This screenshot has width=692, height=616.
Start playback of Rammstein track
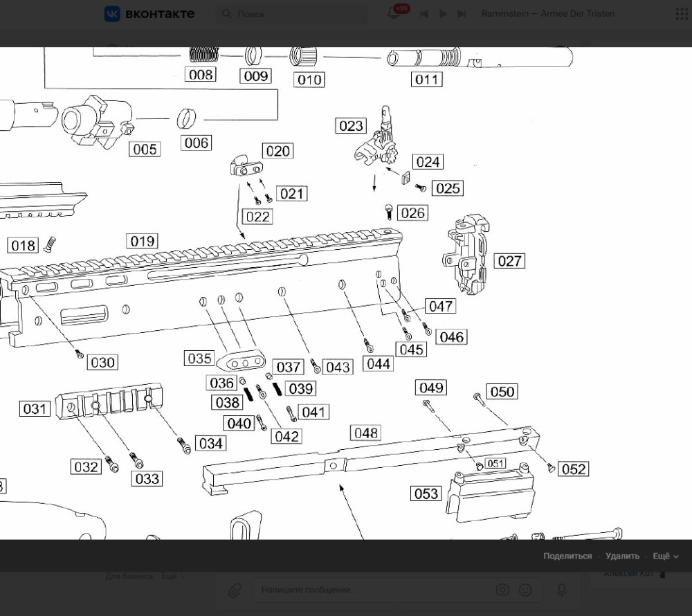click(x=443, y=14)
